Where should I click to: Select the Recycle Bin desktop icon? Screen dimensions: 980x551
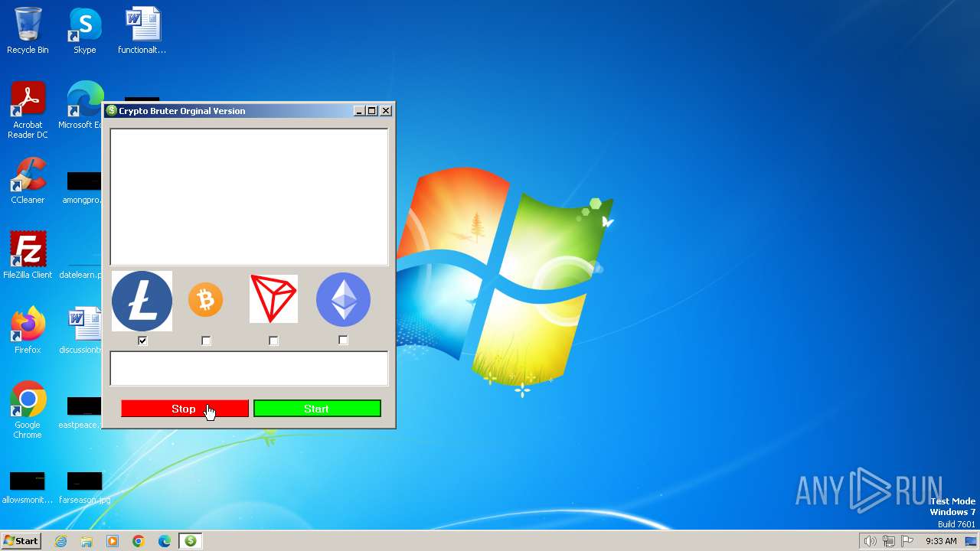(28, 31)
